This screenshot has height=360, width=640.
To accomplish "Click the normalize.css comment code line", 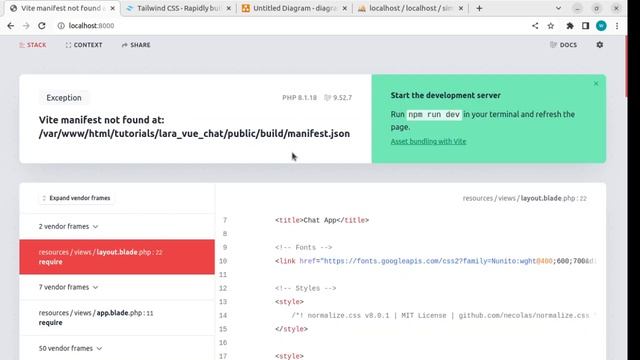I will [x=443, y=316].
